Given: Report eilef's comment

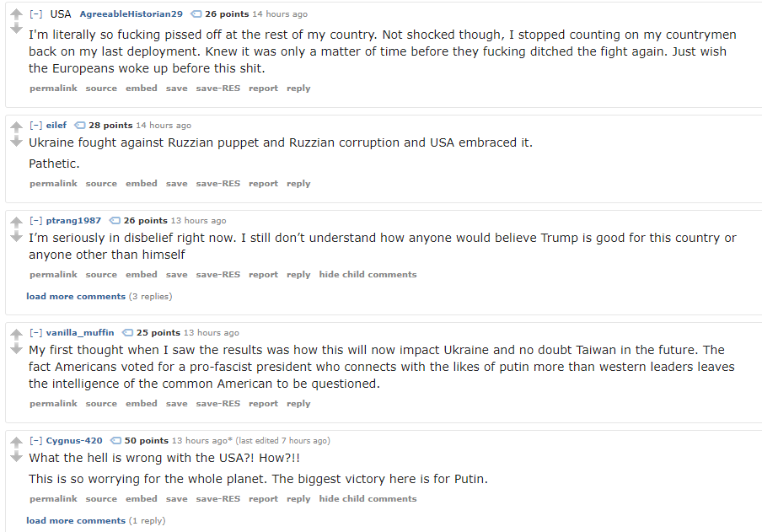Looking at the screenshot, I should click(x=263, y=184).
